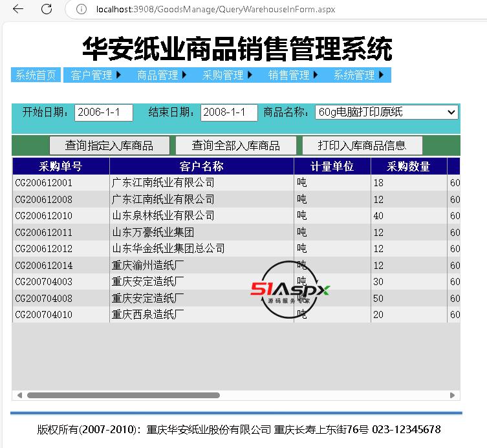This screenshot has width=487, height=448.
Task: Expand the 商品管理 menu
Action: 162,75
